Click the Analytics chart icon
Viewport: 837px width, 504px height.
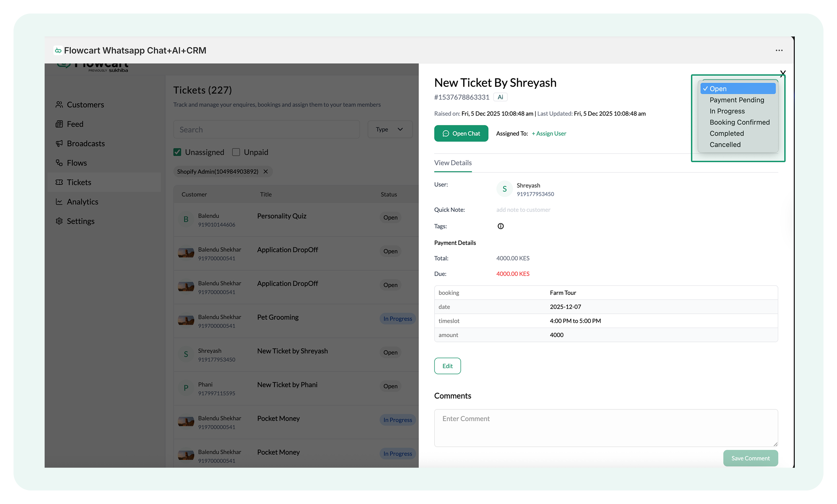coord(59,202)
